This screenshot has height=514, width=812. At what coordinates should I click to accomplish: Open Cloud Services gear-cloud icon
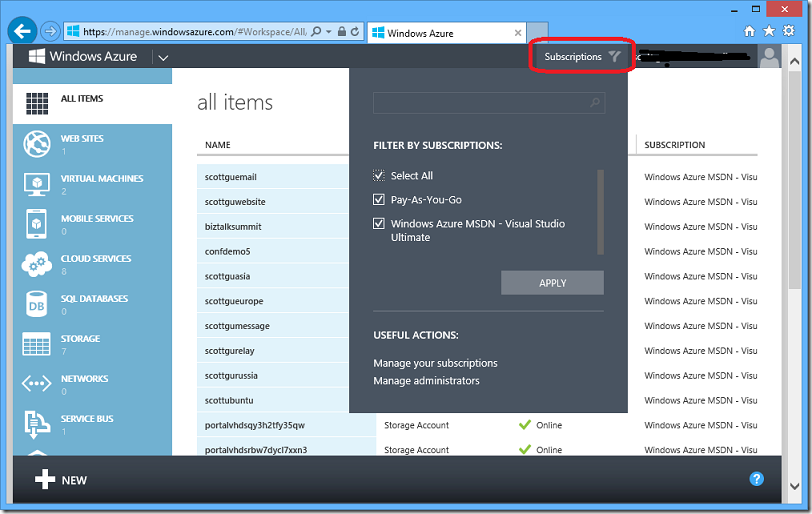37,265
